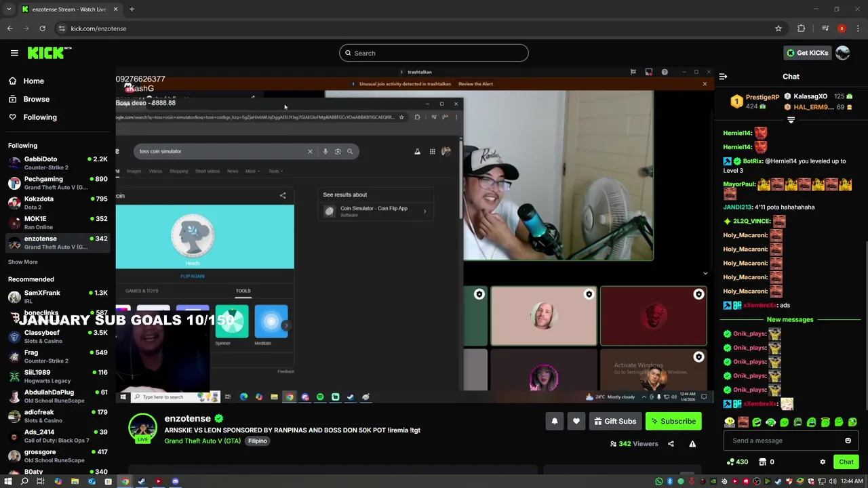Screen dimensions: 868x488
Task: Open Task View on the taskbar
Action: (x=41, y=481)
